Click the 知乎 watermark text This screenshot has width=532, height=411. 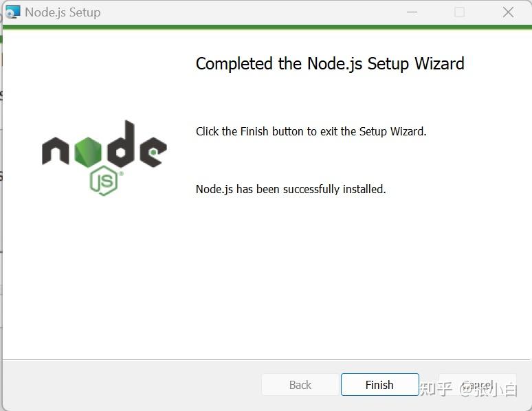[x=436, y=389]
